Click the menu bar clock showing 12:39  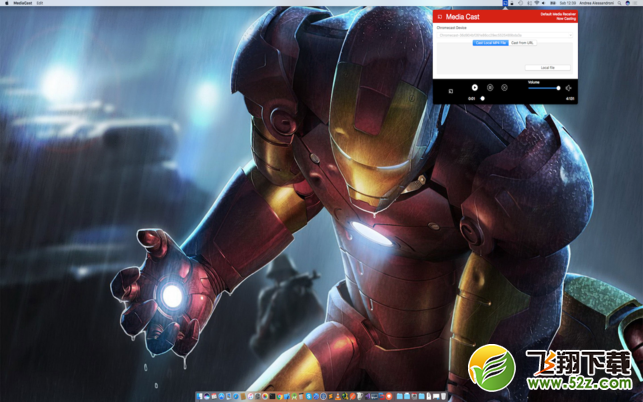[568, 3]
